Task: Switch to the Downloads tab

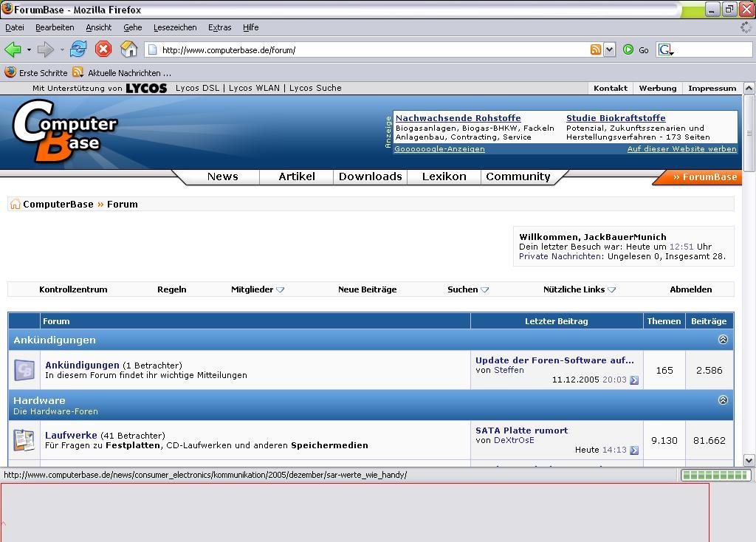Action: point(371,176)
